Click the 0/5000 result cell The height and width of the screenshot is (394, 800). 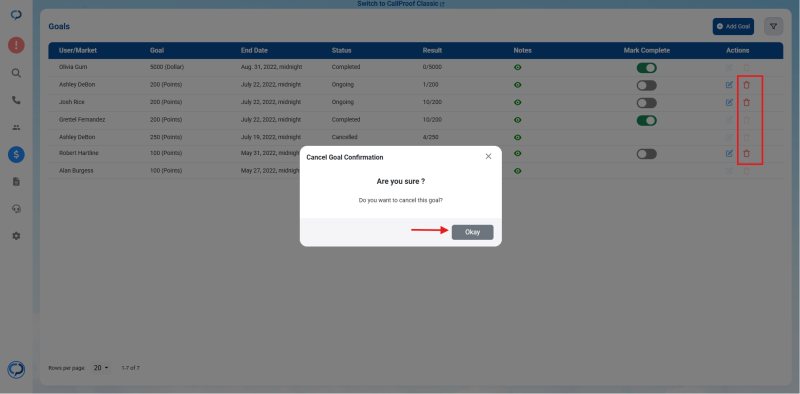pyautogui.click(x=432, y=67)
